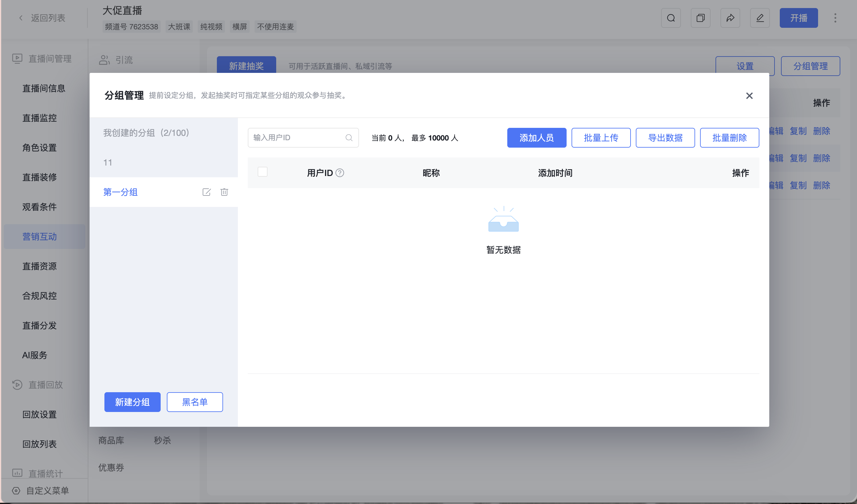The height and width of the screenshot is (504, 857).
Task: Click the share arrow icon in header
Action: tap(730, 18)
